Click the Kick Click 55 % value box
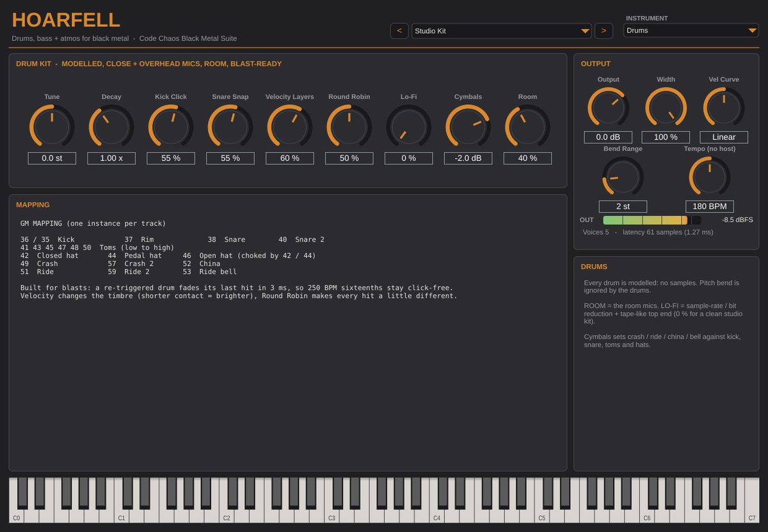Viewport: 768px width, 532px height. [x=171, y=158]
